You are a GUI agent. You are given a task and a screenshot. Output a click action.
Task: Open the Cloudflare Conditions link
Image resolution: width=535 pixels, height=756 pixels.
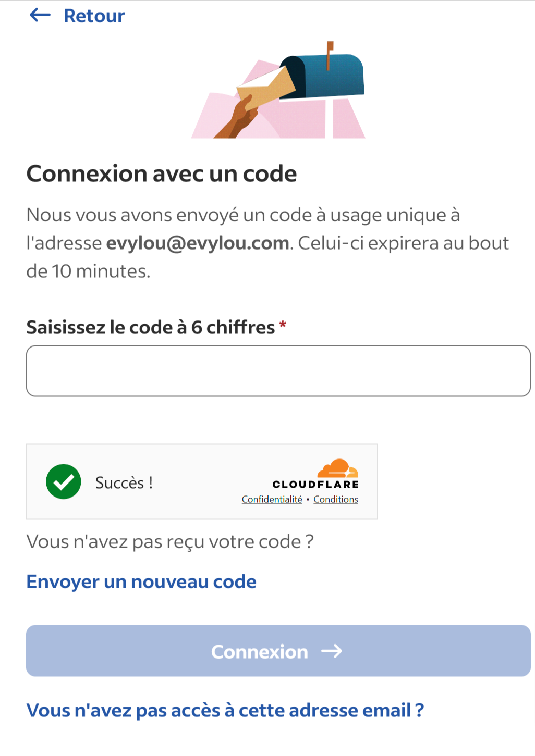[336, 499]
